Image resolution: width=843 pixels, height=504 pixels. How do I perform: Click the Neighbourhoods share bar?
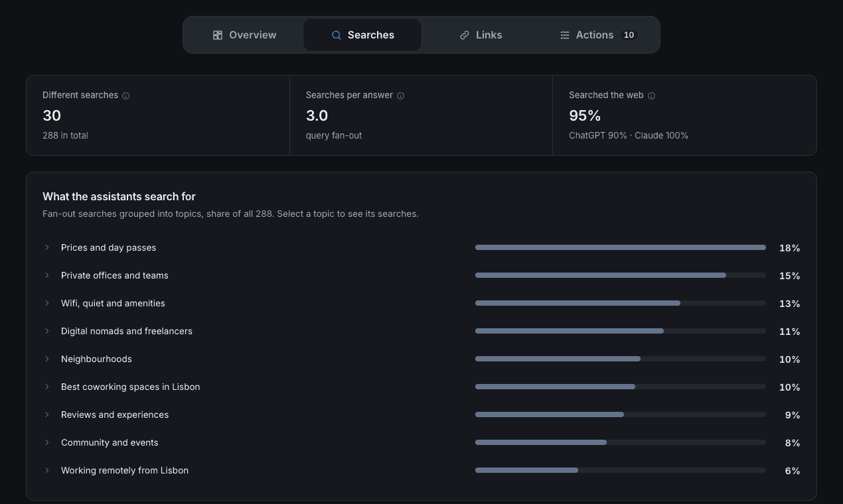(621, 359)
